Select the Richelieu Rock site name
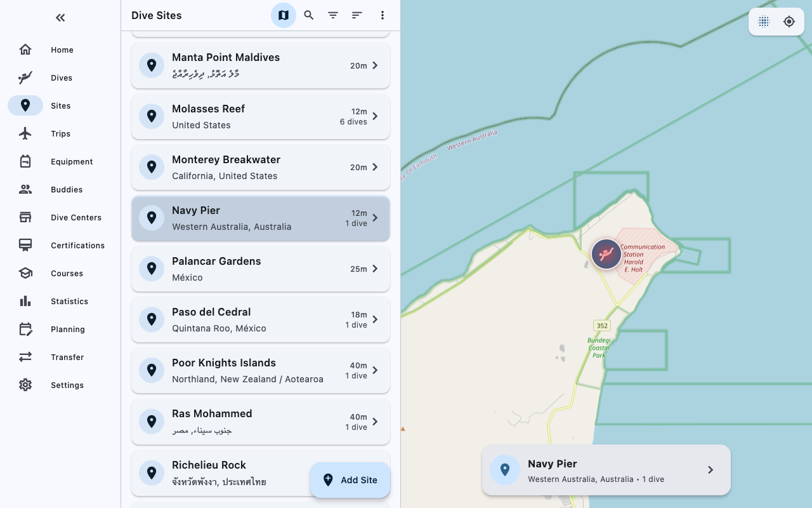812x508 pixels. point(209,465)
